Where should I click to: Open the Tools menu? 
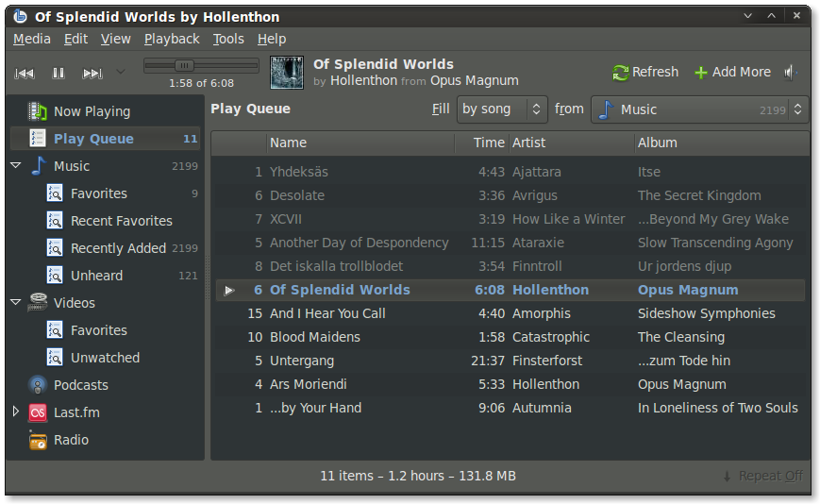(x=228, y=40)
